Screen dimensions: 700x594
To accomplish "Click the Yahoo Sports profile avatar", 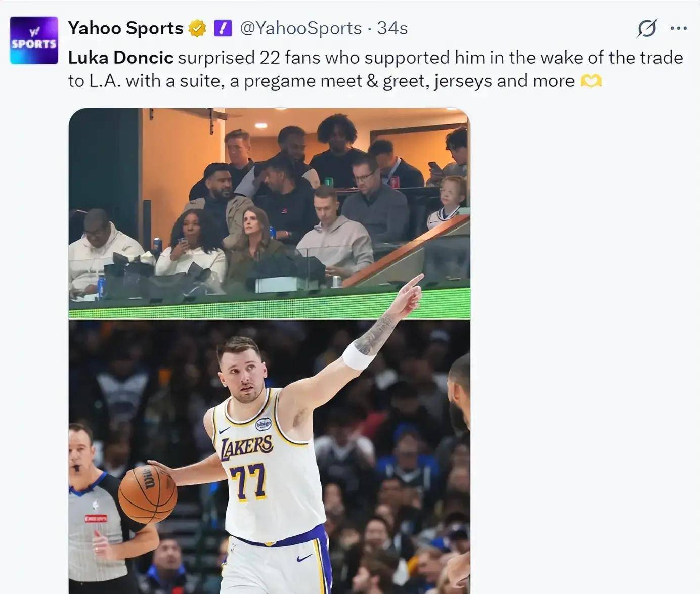I will [34, 40].
